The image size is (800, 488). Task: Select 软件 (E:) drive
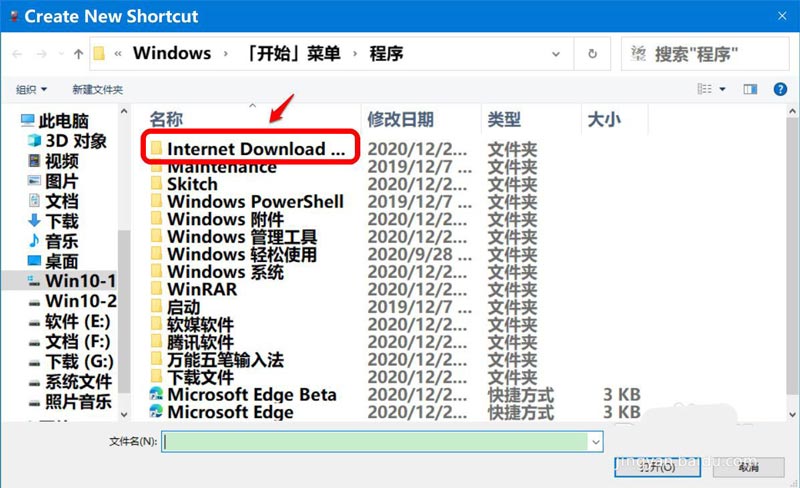point(69,321)
